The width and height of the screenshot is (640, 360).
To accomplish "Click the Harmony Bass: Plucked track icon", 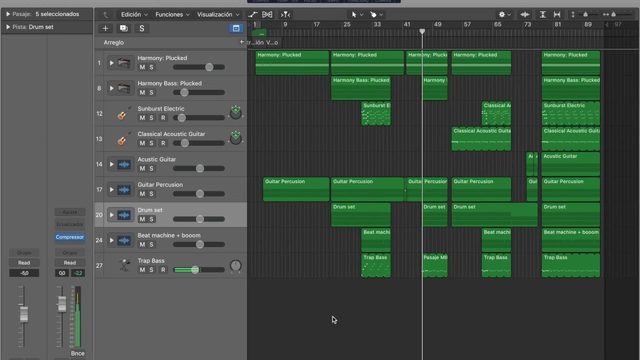I will 124,88.
